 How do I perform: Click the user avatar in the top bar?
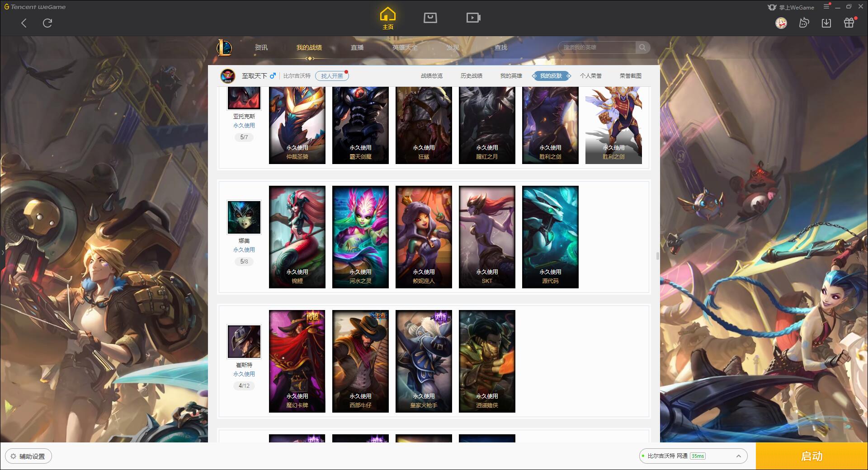pos(781,23)
